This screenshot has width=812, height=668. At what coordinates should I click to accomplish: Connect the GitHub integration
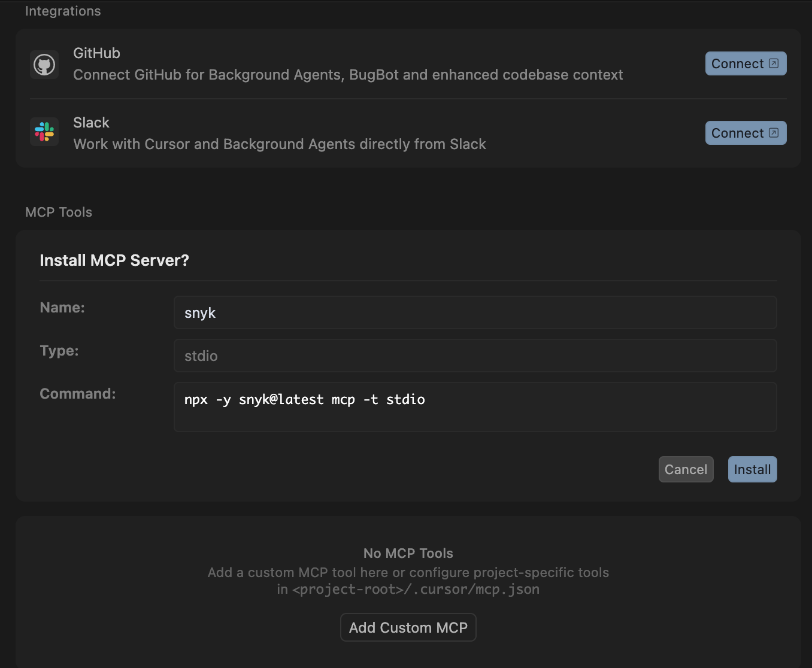coord(745,63)
